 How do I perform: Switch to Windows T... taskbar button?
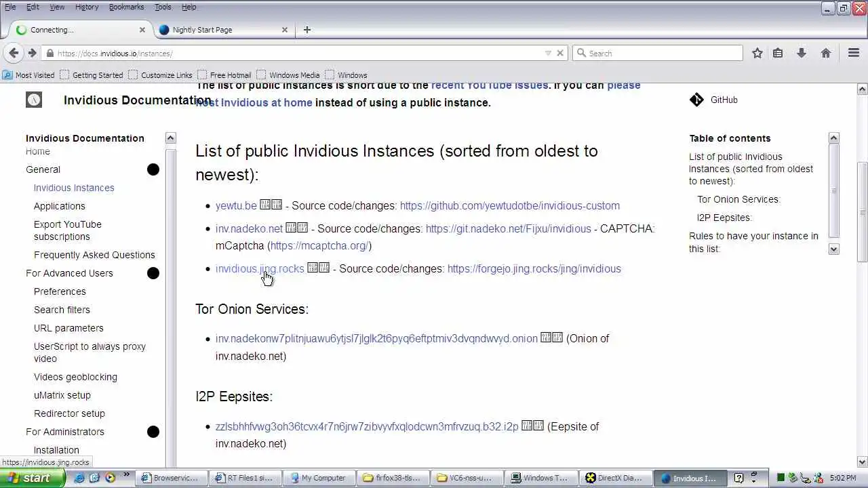(542, 478)
